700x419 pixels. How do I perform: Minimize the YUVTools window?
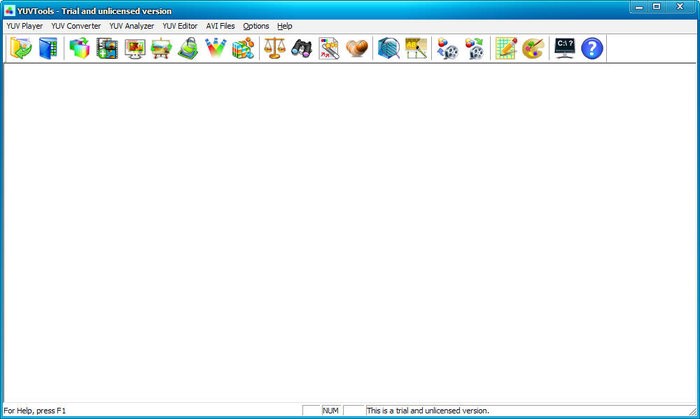639,7
